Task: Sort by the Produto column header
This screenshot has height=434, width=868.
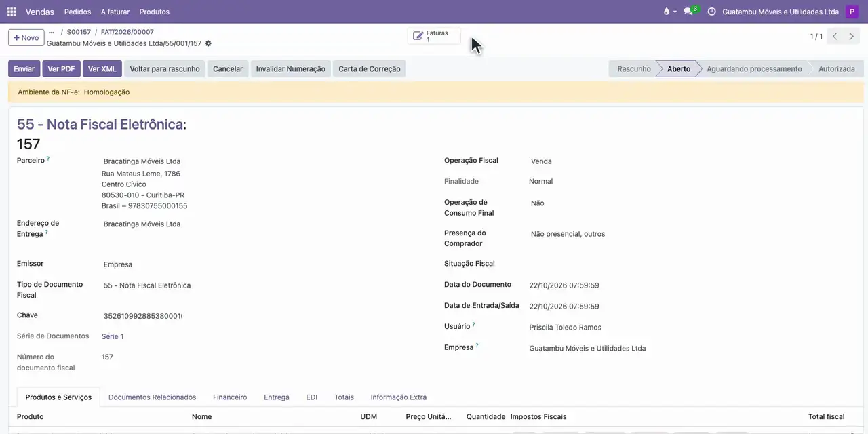Action: pyautogui.click(x=31, y=416)
